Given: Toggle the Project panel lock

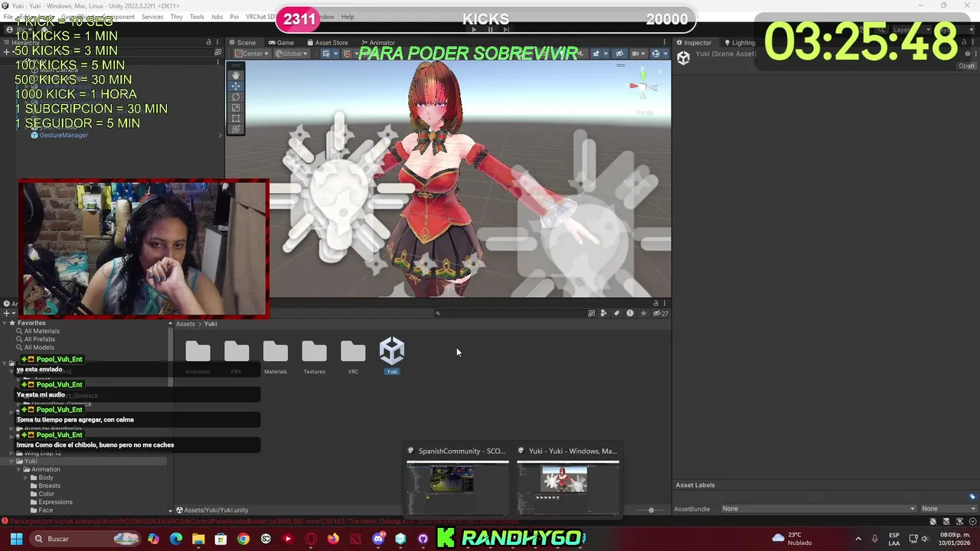Looking at the screenshot, I should [x=655, y=303].
